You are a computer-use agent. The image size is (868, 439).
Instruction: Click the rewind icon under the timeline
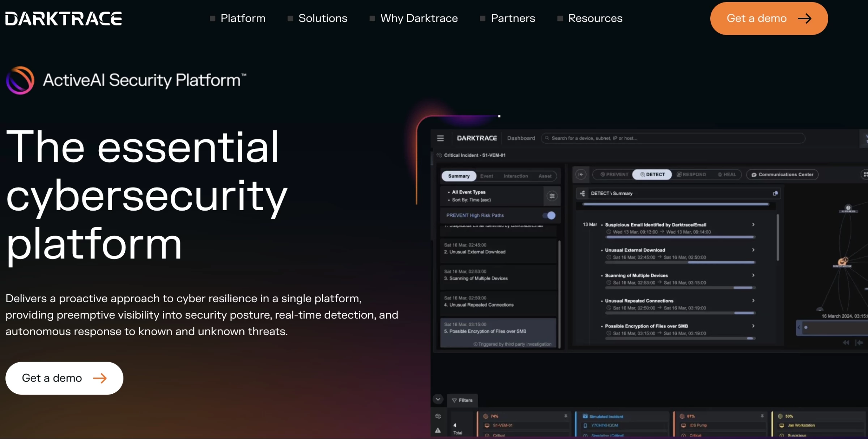point(846,342)
